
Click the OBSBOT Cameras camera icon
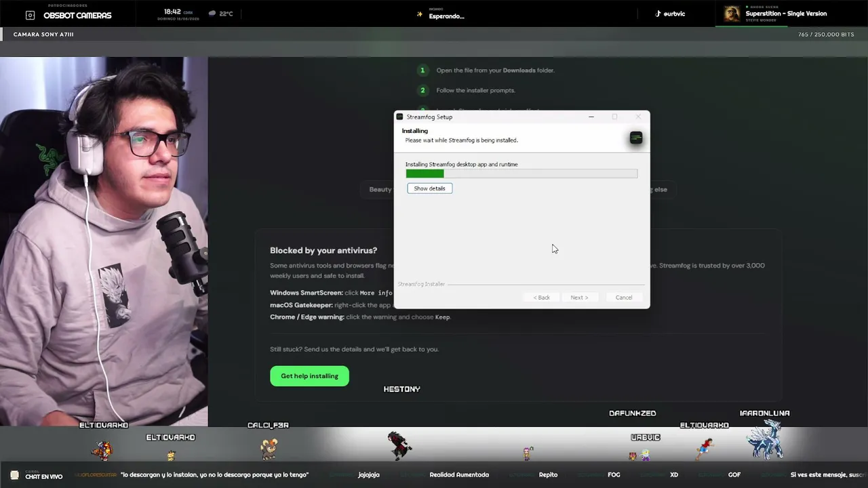pos(30,15)
